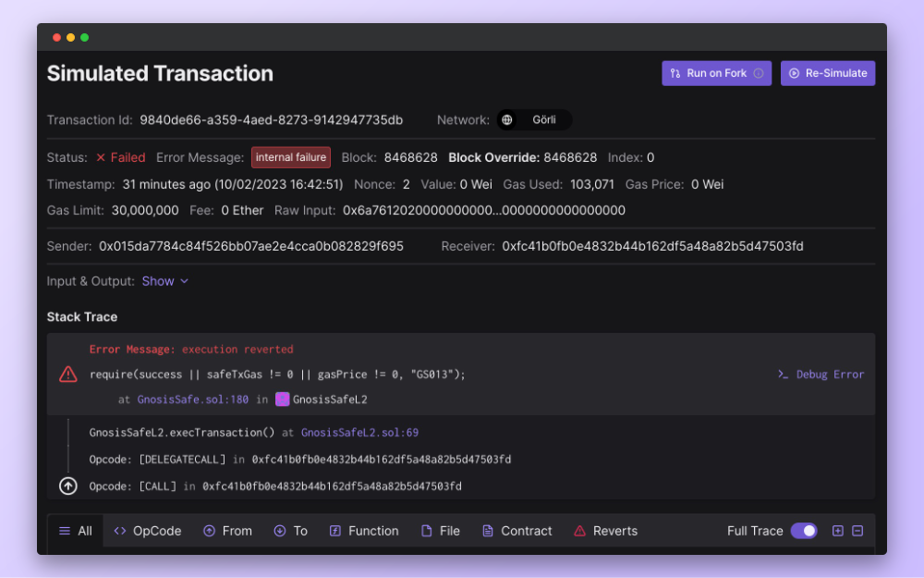Click the expand-all plus icon in trace toolbar
The width and height of the screenshot is (924, 578).
[x=838, y=531]
